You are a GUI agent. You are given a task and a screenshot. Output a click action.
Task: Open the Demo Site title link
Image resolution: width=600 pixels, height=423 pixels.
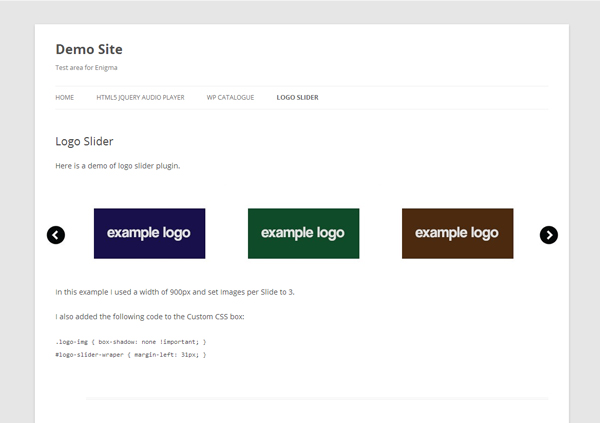89,49
